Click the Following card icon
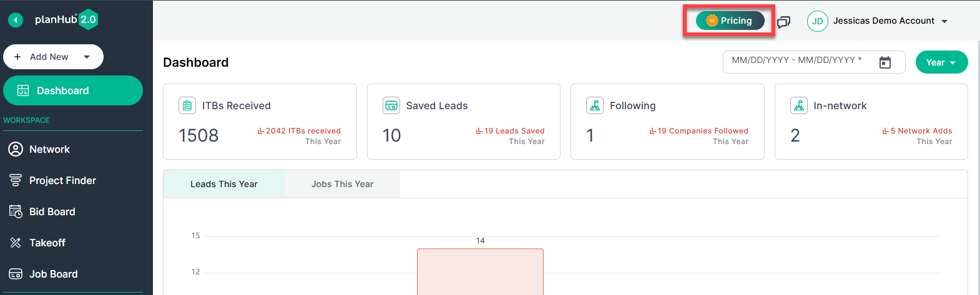The image size is (980, 295). coord(595,105)
